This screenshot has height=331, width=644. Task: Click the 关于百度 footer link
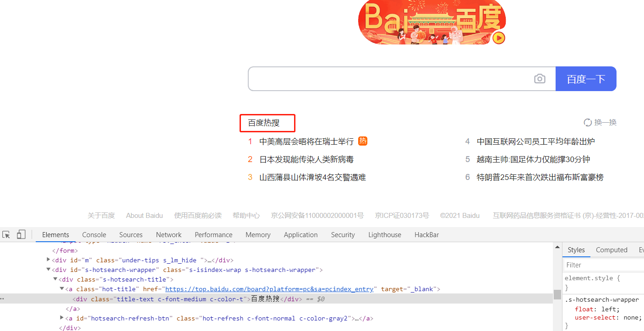click(x=101, y=215)
